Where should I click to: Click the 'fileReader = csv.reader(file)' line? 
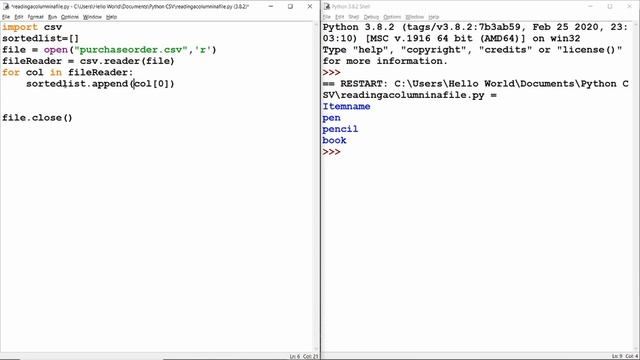point(88,61)
